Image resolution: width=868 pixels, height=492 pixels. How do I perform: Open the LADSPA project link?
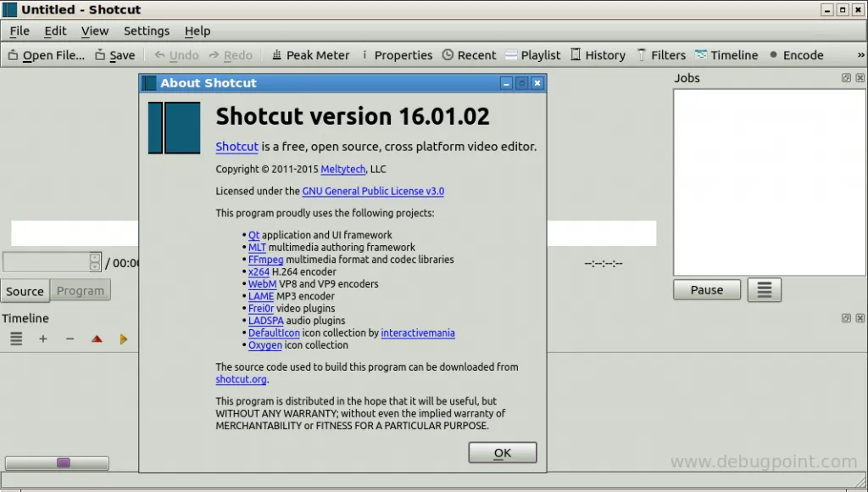point(265,321)
